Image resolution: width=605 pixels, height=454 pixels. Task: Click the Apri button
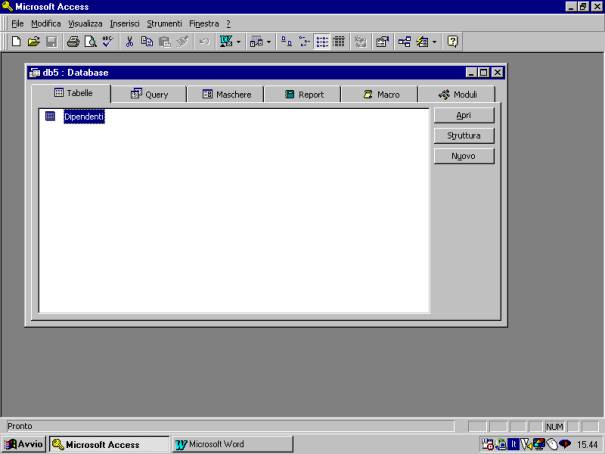pos(464,115)
